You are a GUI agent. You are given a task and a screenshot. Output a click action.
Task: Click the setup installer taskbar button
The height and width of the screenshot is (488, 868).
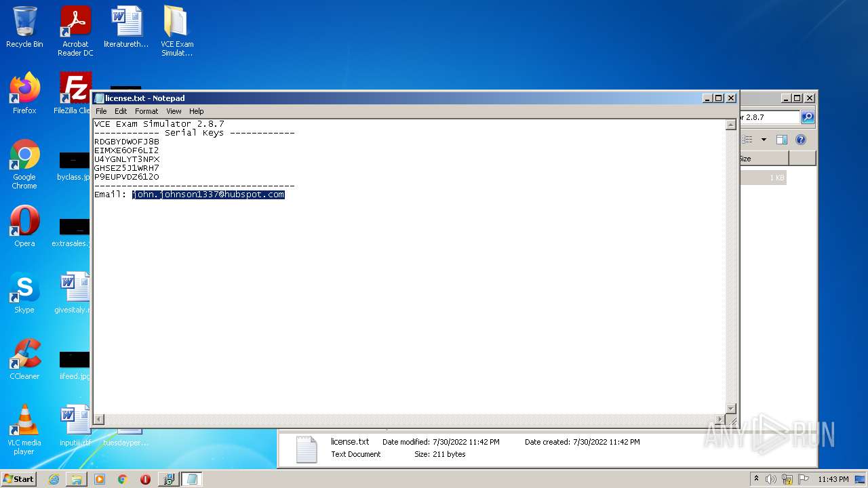169,479
